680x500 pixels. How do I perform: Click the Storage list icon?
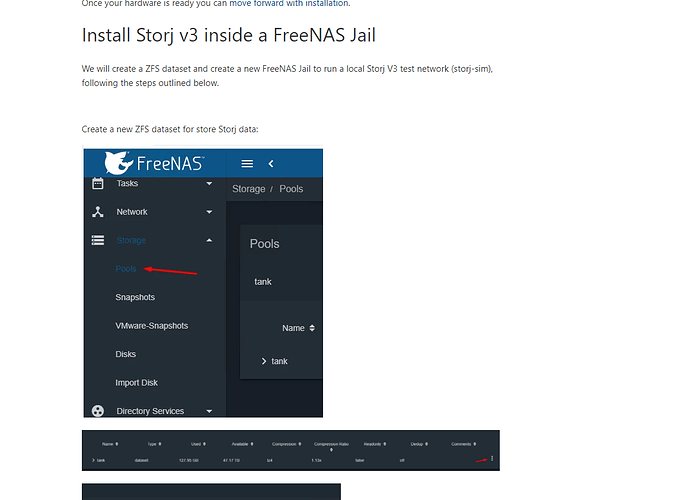98,240
